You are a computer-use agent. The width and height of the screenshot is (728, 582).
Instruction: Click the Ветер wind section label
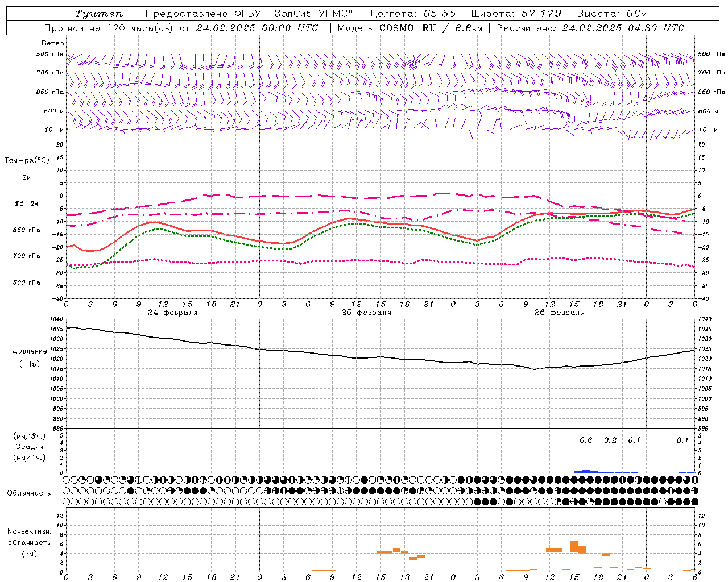tap(52, 43)
